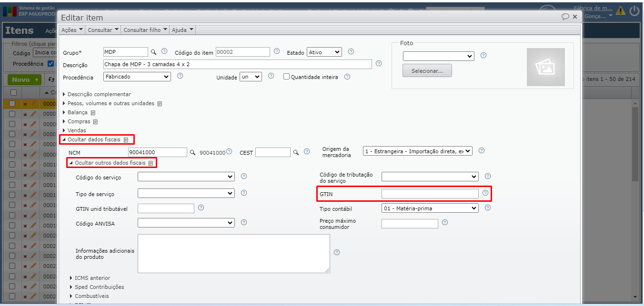
Task: Show help for Código ANVISA
Action: pyautogui.click(x=244, y=222)
